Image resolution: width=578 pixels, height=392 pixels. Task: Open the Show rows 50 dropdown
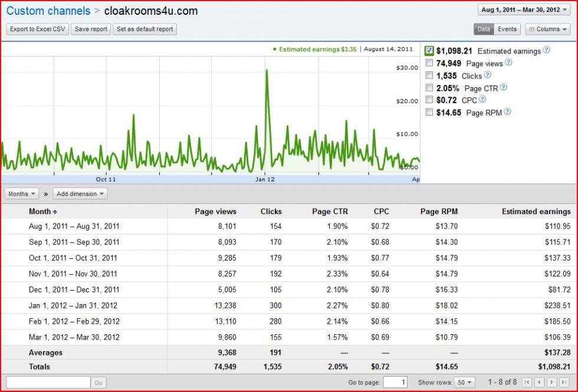click(x=465, y=383)
